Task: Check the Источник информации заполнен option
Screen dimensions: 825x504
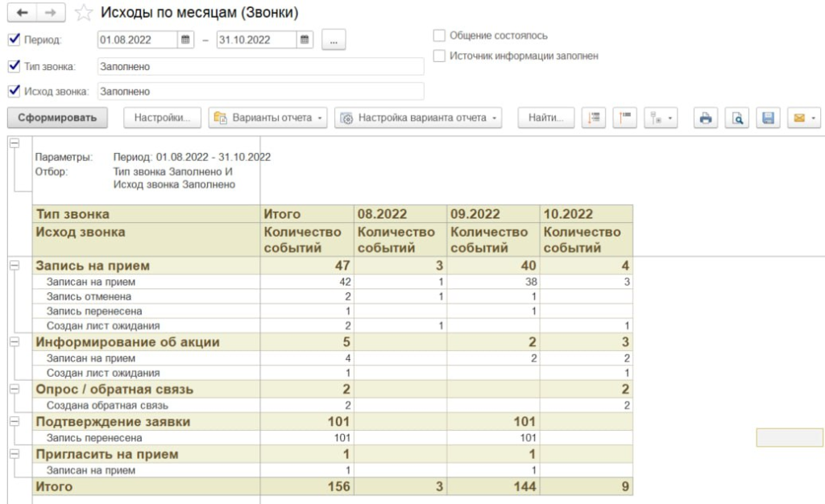Action: (439, 56)
